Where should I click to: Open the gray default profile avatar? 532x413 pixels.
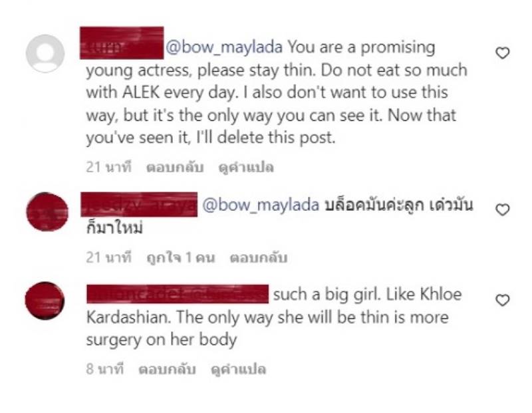(45, 53)
